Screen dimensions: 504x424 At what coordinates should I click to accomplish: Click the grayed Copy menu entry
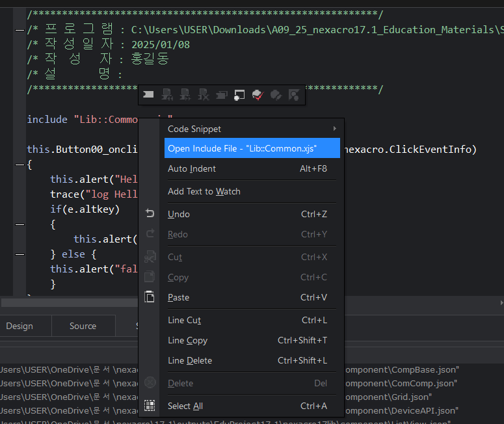pos(252,277)
